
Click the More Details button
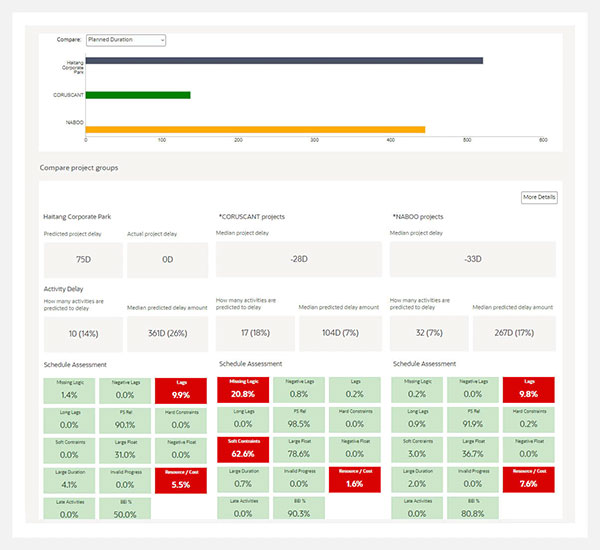click(539, 198)
